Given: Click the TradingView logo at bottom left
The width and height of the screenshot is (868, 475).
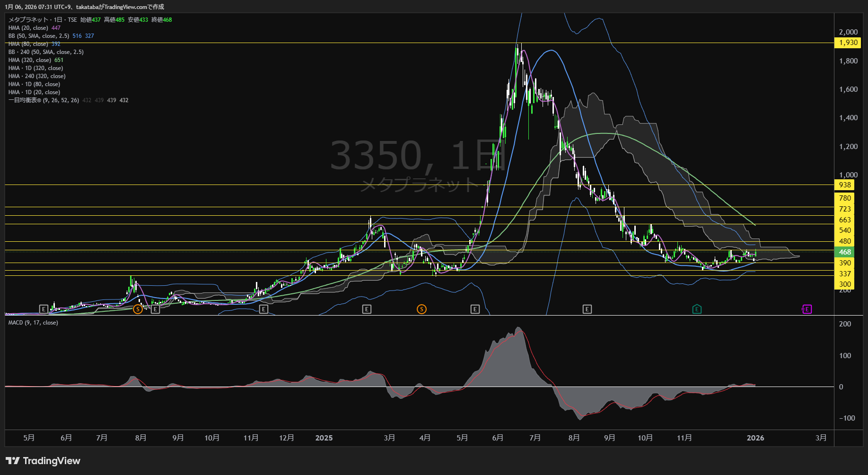Looking at the screenshot, I should [x=43, y=461].
